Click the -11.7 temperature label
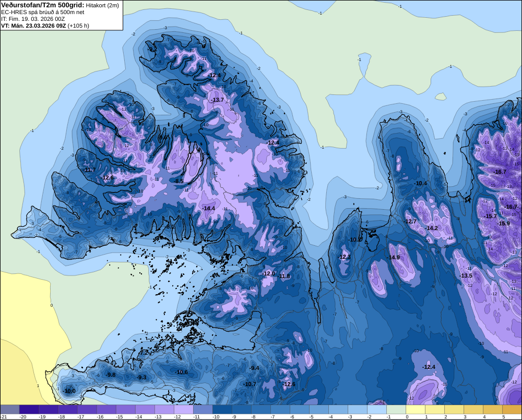The height and width of the screenshot is (420, 522). [x=89, y=170]
